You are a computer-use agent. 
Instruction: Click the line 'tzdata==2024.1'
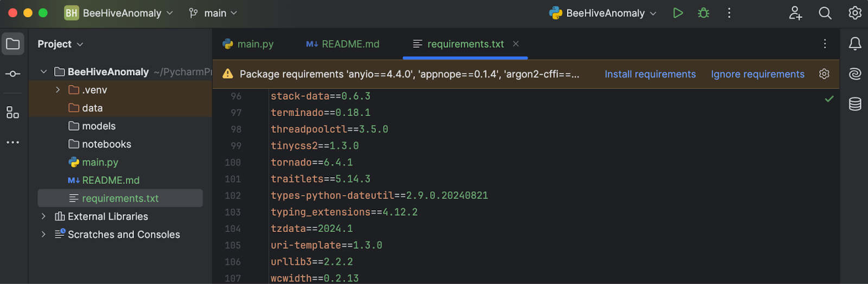tap(312, 229)
